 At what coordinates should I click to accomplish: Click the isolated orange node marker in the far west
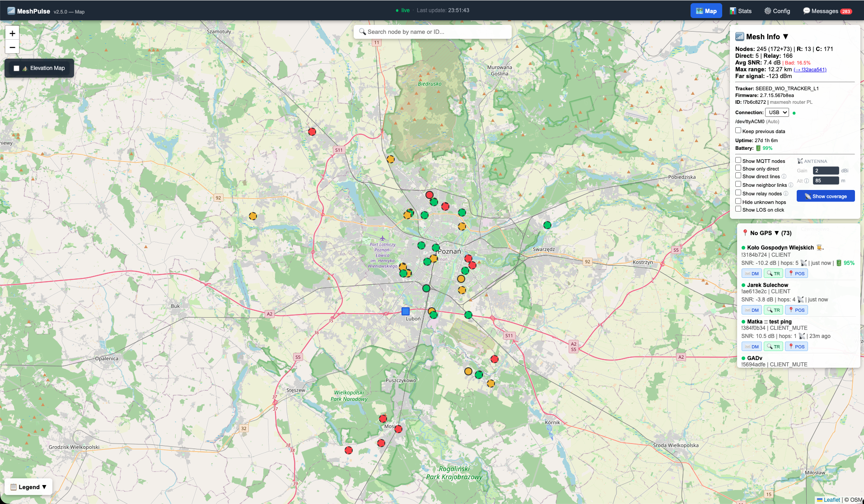[253, 216]
